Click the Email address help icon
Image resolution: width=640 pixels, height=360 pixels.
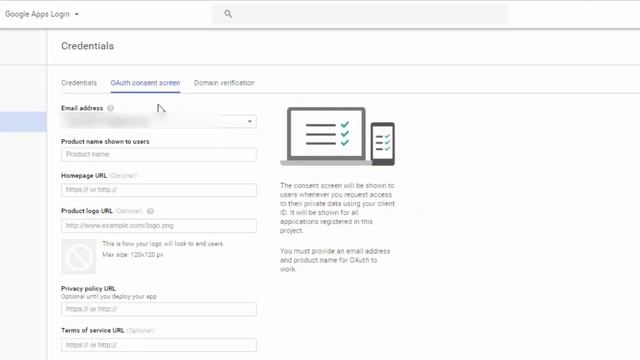(x=110, y=108)
